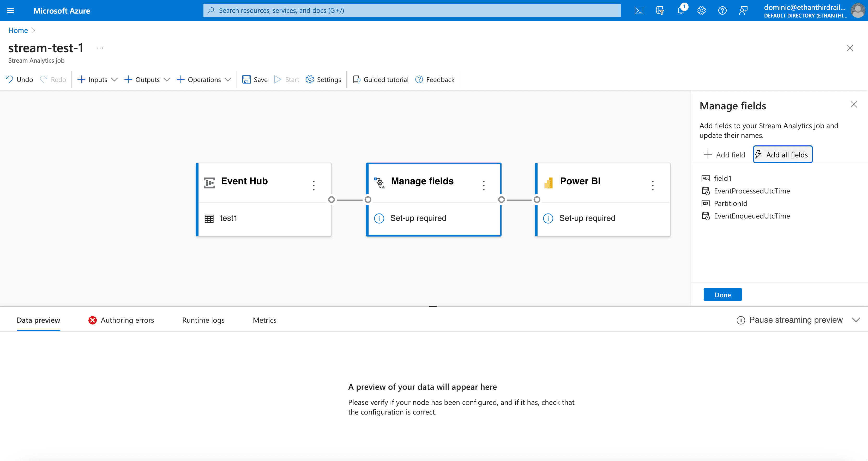Screen dimensions: 868x461
Task: Open portal settings gear in header
Action: tap(702, 10)
